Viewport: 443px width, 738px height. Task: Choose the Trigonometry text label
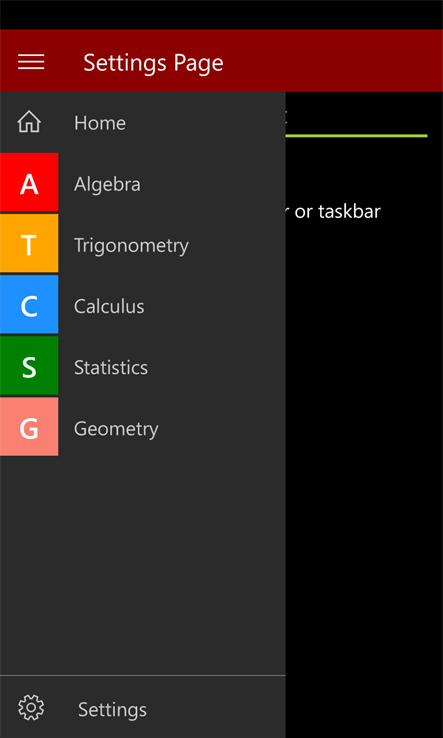point(131,246)
